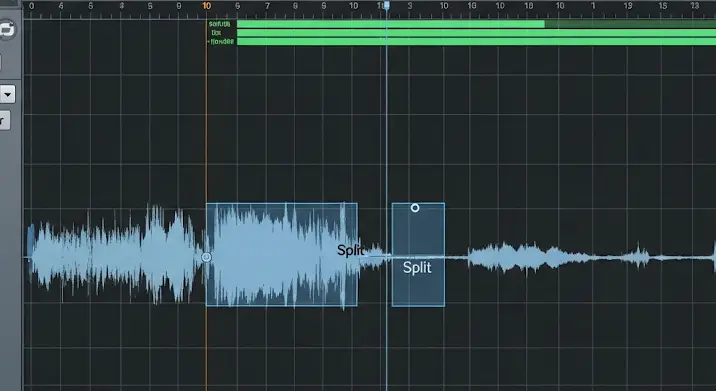Click the white ring handle atop small region
The image size is (716, 391).
click(x=415, y=208)
